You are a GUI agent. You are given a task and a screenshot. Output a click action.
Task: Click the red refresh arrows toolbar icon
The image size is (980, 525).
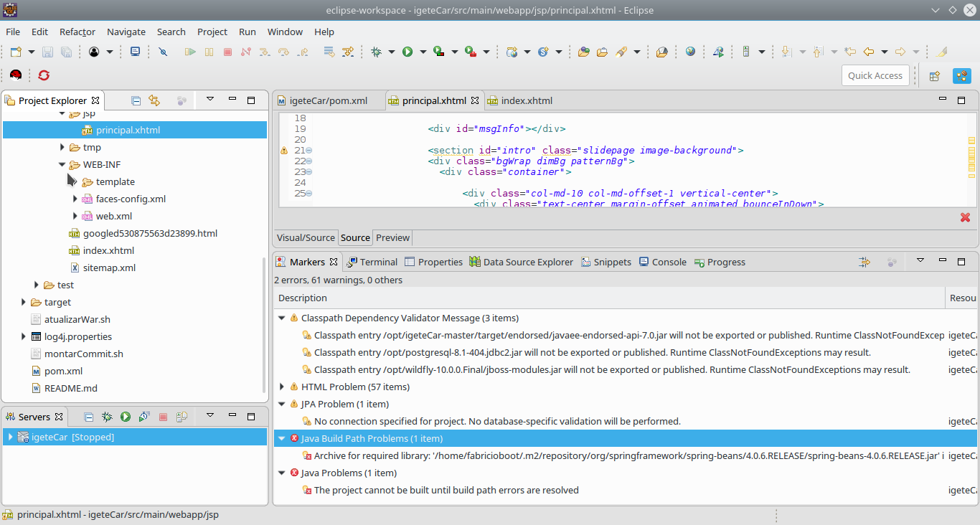tap(44, 75)
